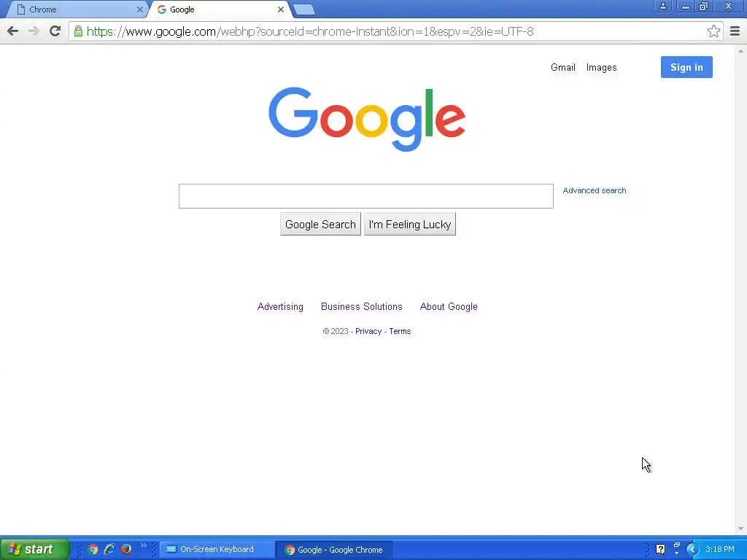Open the Chrome user profile icon
Image resolution: width=747 pixels, height=560 pixels.
pos(662,6)
